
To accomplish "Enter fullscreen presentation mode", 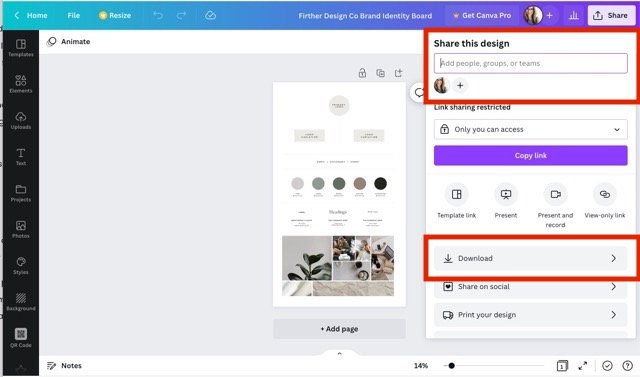I will pos(583,366).
